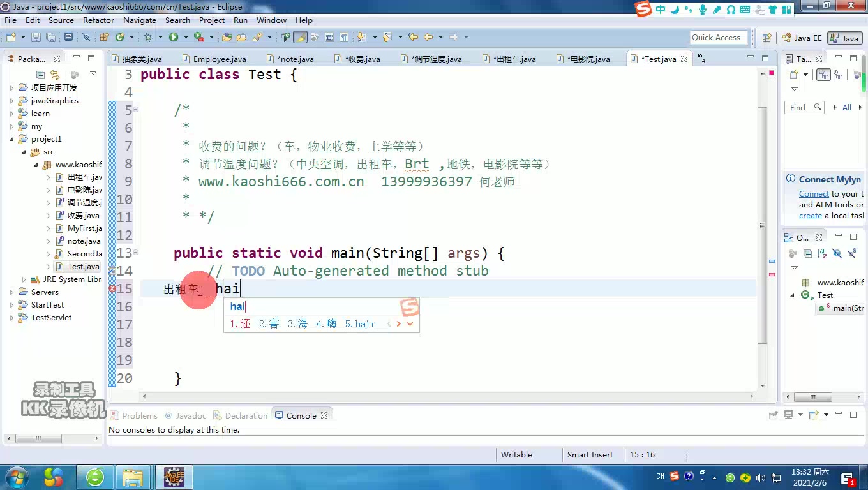This screenshot has width=868, height=490.
Task: Click the Next Annotation arrow icon
Action: point(361,38)
